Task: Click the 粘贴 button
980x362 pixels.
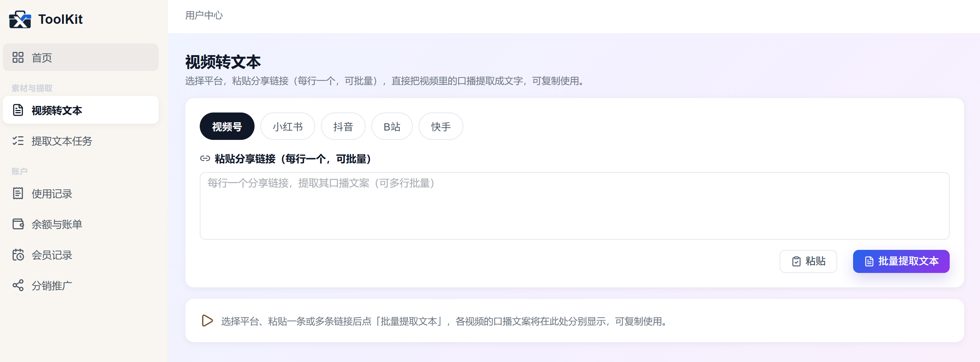Action: tap(808, 261)
